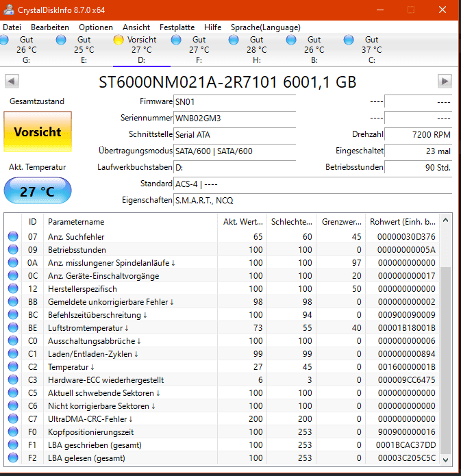This screenshot has height=476, width=461.
Task: Click status orb for Anz. Suchfehler row
Action: pos(13,236)
